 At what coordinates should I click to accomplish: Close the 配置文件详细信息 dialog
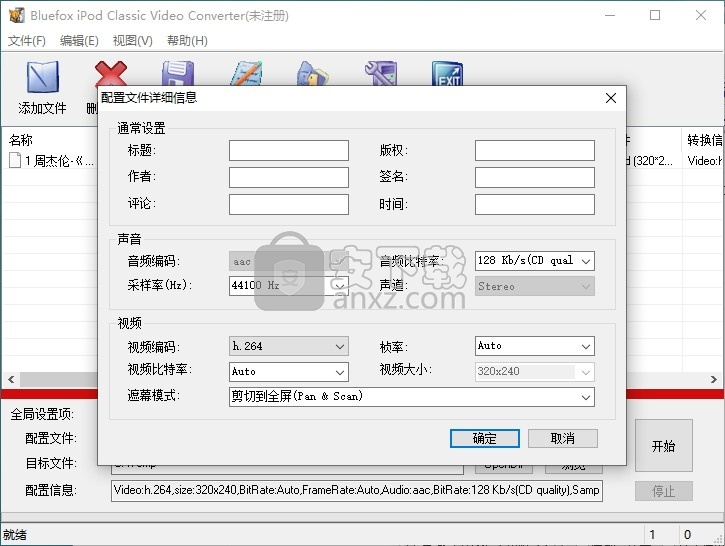click(611, 98)
